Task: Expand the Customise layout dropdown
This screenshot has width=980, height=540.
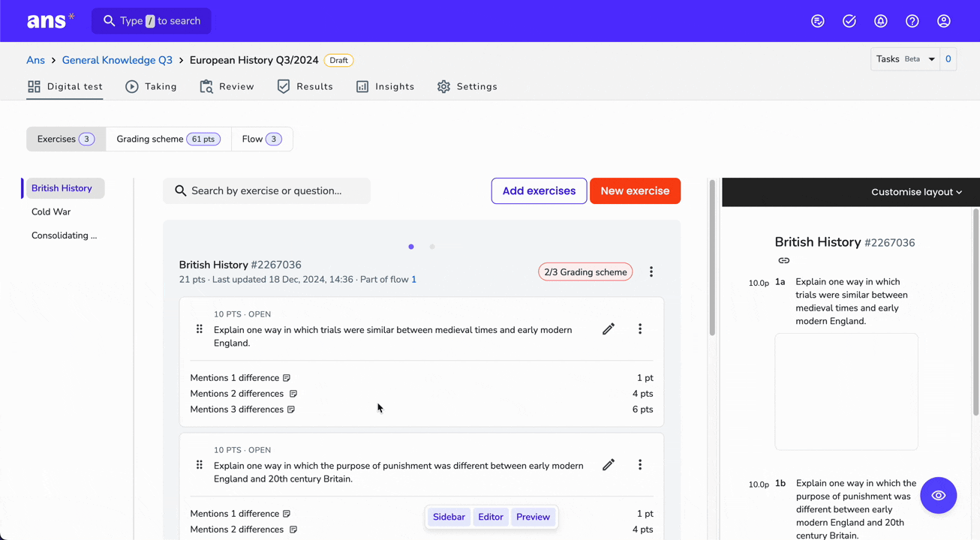Action: tap(916, 192)
